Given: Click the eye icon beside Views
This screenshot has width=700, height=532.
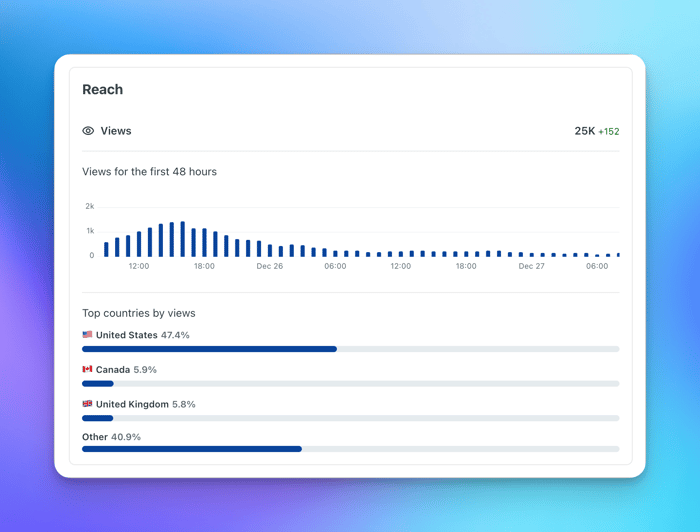Looking at the screenshot, I should point(88,131).
